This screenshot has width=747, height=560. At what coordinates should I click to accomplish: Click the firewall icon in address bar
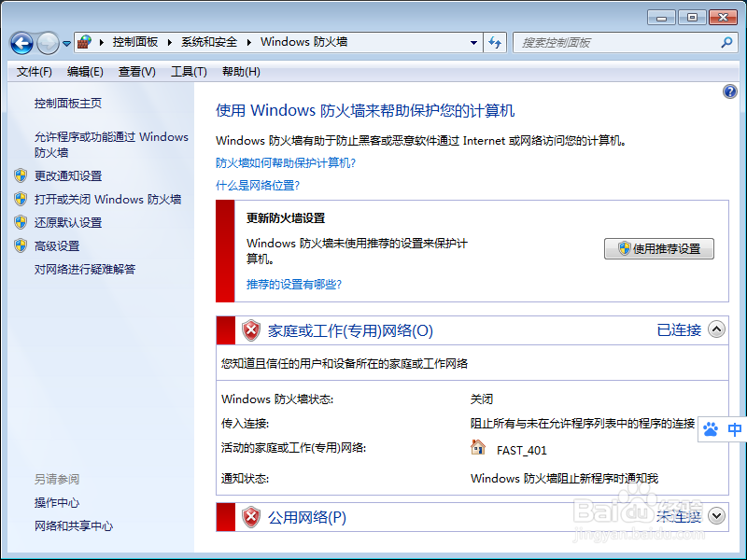84,42
